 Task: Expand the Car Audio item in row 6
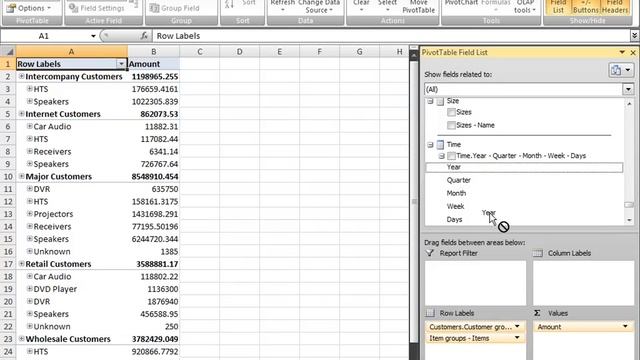click(x=29, y=126)
